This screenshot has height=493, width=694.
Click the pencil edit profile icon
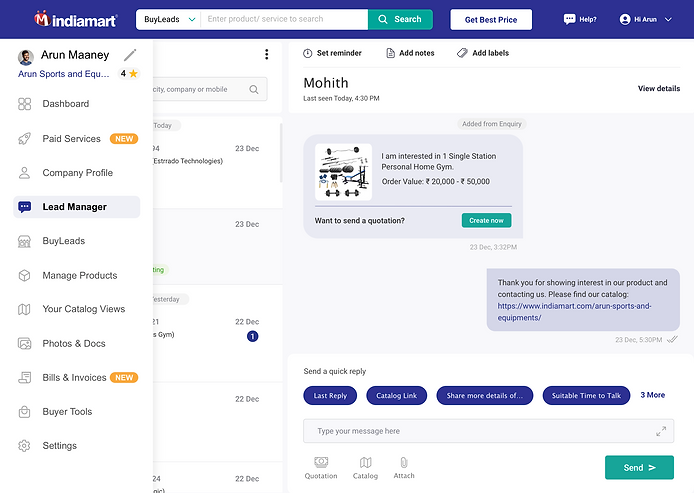130,55
